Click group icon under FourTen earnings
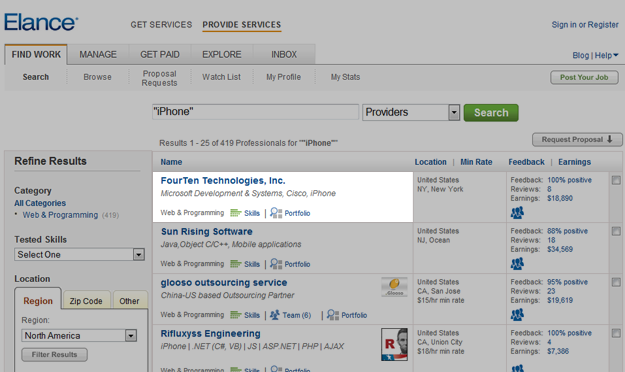 coord(517,213)
